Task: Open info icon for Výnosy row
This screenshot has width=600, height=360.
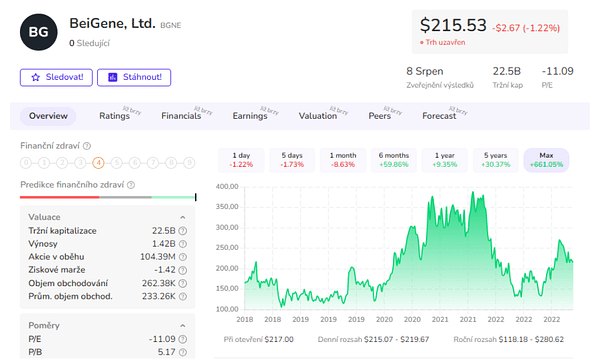Action: 183,244
